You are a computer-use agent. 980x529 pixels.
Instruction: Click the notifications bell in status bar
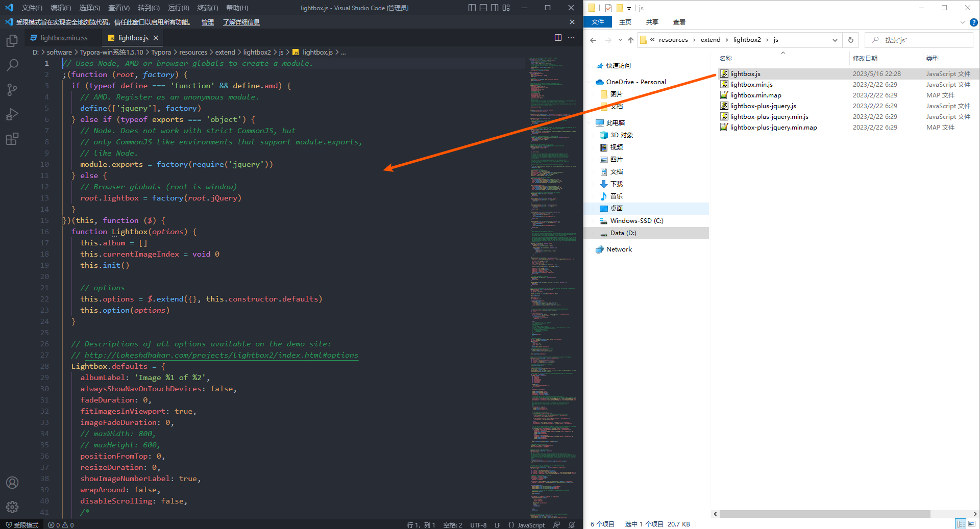coord(572,525)
